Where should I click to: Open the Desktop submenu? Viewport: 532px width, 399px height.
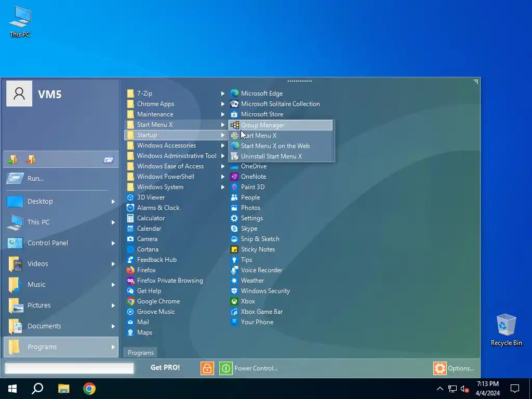point(61,201)
